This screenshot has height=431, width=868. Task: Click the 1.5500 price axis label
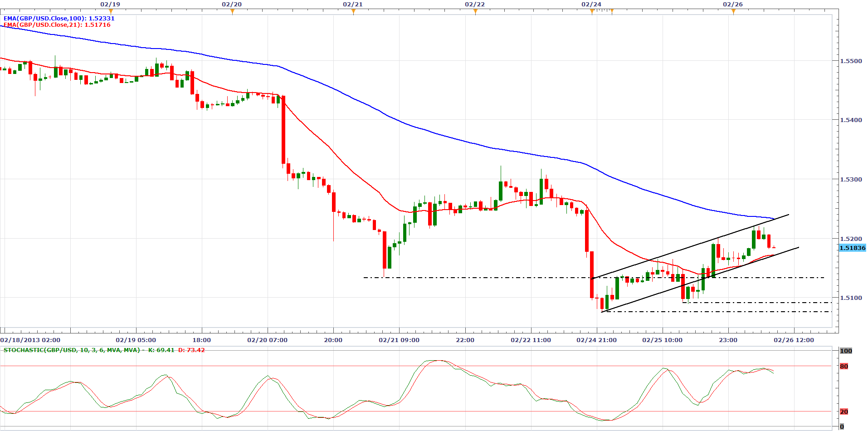[x=851, y=61]
